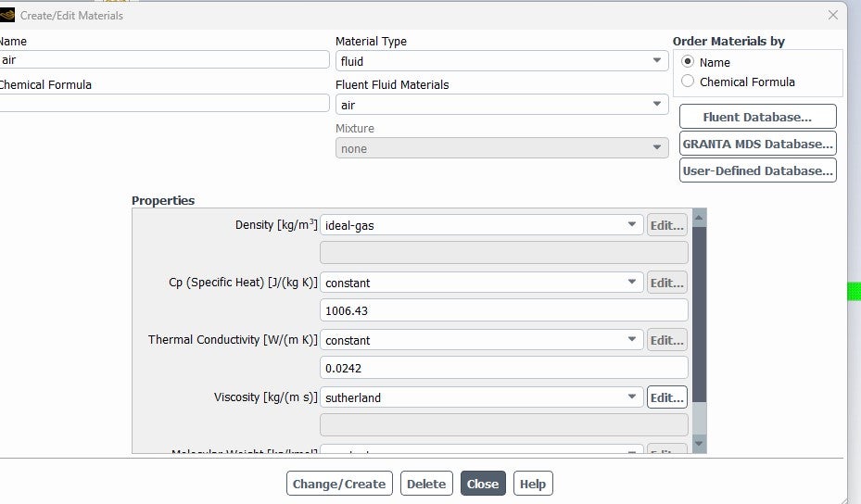Click the Order Materials by heading
The width and height of the screenshot is (861, 504).
[728, 41]
